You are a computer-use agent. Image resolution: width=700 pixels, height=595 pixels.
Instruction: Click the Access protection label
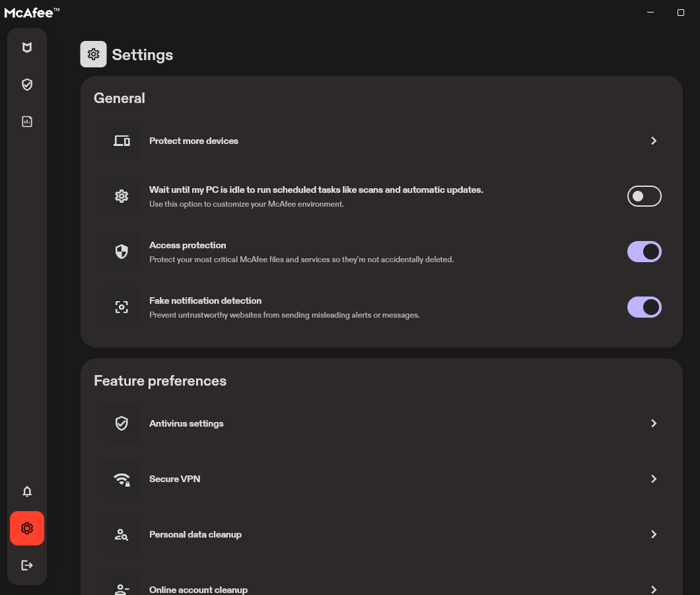(188, 245)
